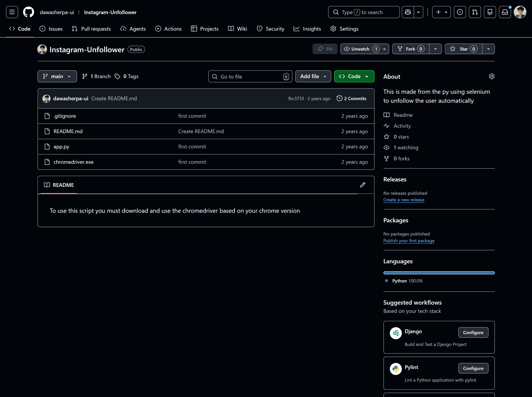The image size is (532, 397).
Task: Expand the main branch dropdown
Action: point(57,76)
